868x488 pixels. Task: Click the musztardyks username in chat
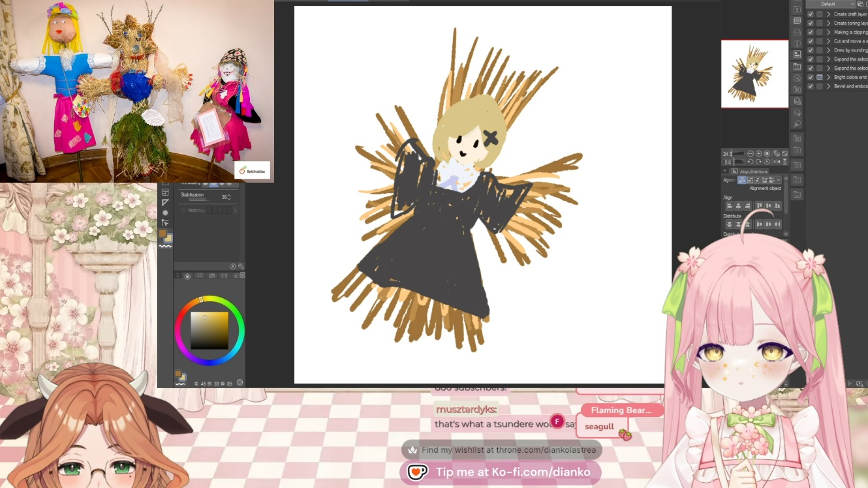[x=466, y=410]
